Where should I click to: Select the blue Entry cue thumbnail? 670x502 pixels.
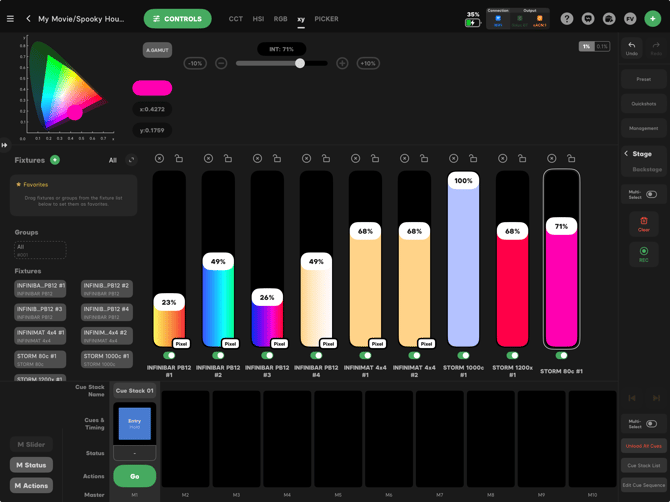(135, 424)
